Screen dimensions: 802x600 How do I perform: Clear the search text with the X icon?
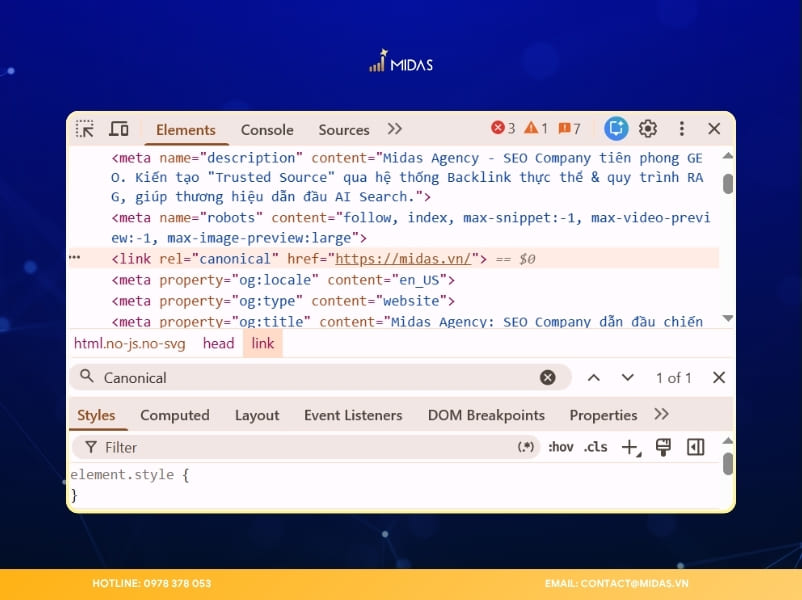(548, 377)
